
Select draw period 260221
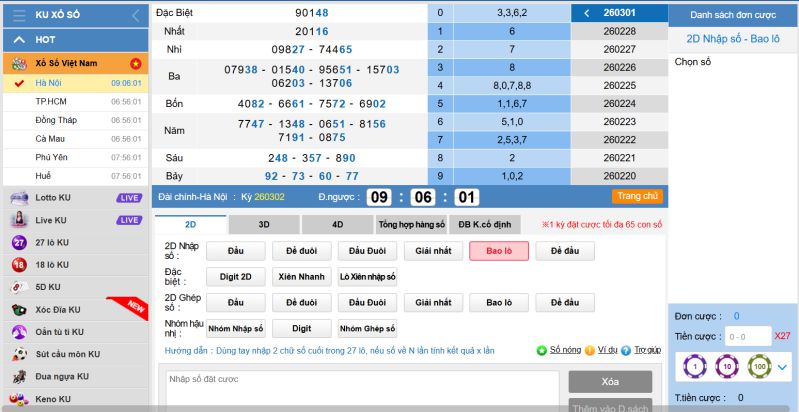tap(619, 158)
